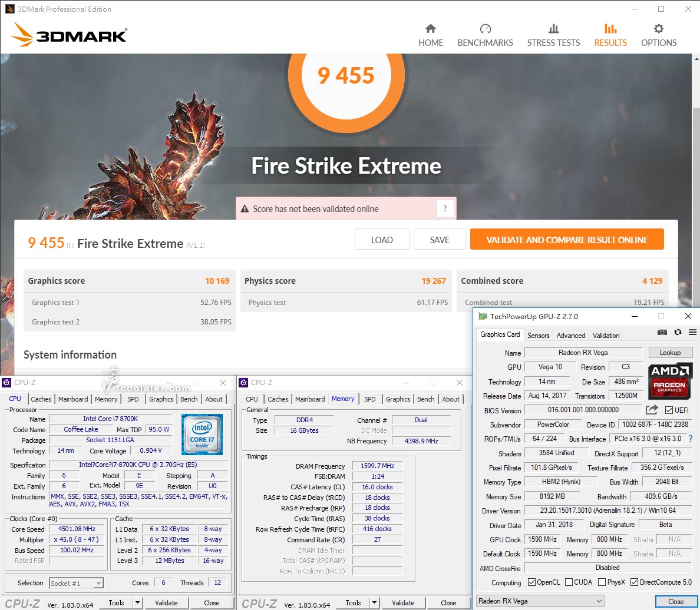700x610 pixels.
Task: Toggle the OpenCL checkbox
Action: [531, 582]
